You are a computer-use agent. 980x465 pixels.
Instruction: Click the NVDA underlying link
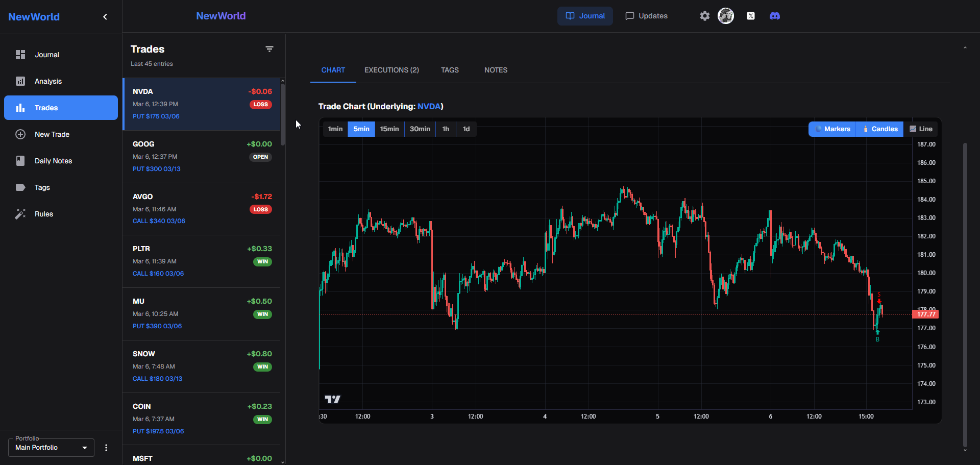pyautogui.click(x=429, y=106)
